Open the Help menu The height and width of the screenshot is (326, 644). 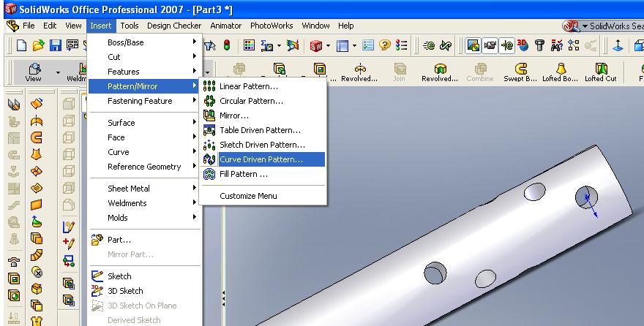coord(346,26)
